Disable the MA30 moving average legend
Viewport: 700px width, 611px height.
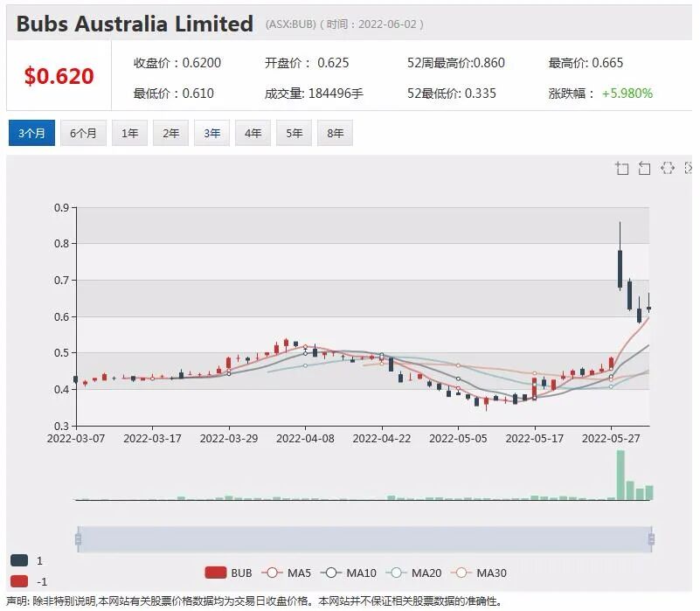[479, 573]
